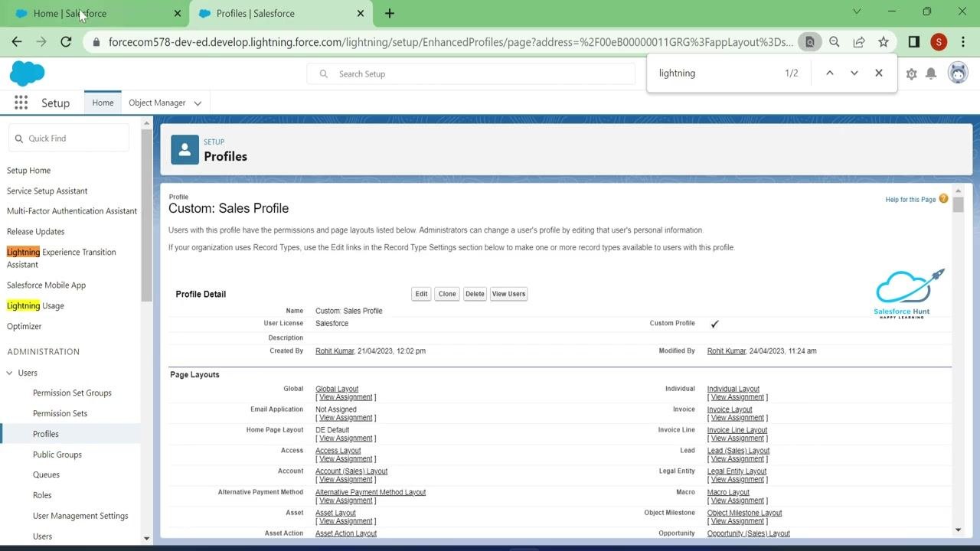Close the find-in-page bar

(x=879, y=73)
